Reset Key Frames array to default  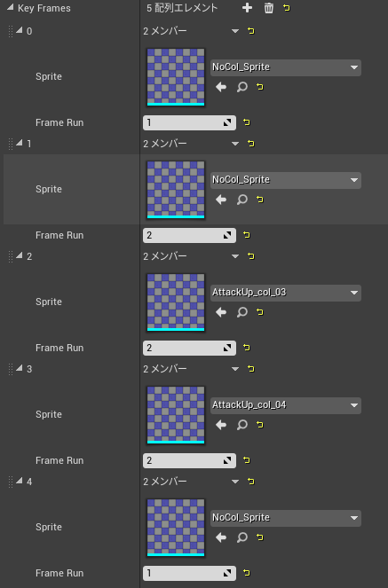(287, 8)
